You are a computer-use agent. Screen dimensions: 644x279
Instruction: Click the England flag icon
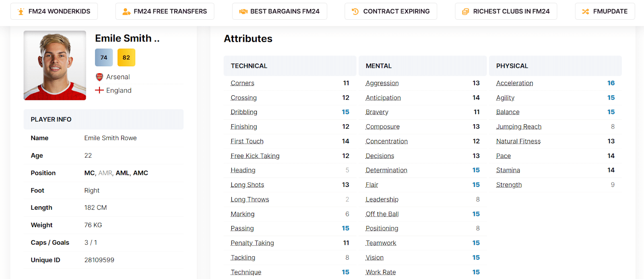[99, 90]
